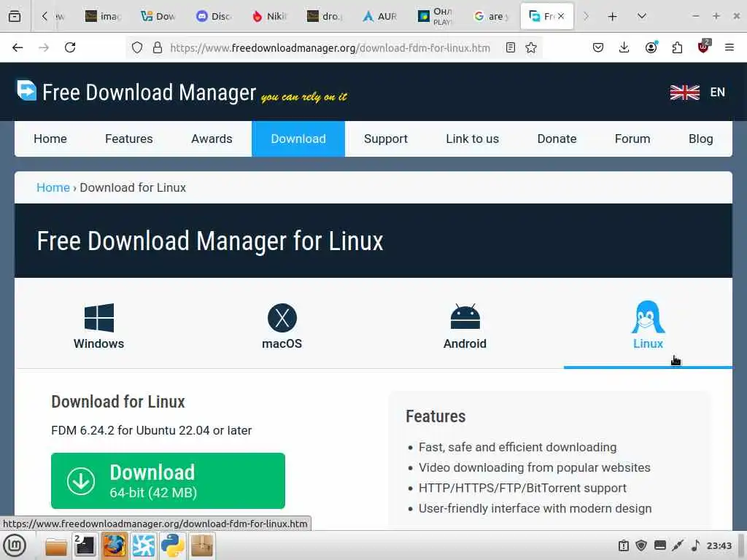This screenshot has width=747, height=560.
Task: Open the Features navigation item
Action: 128,139
